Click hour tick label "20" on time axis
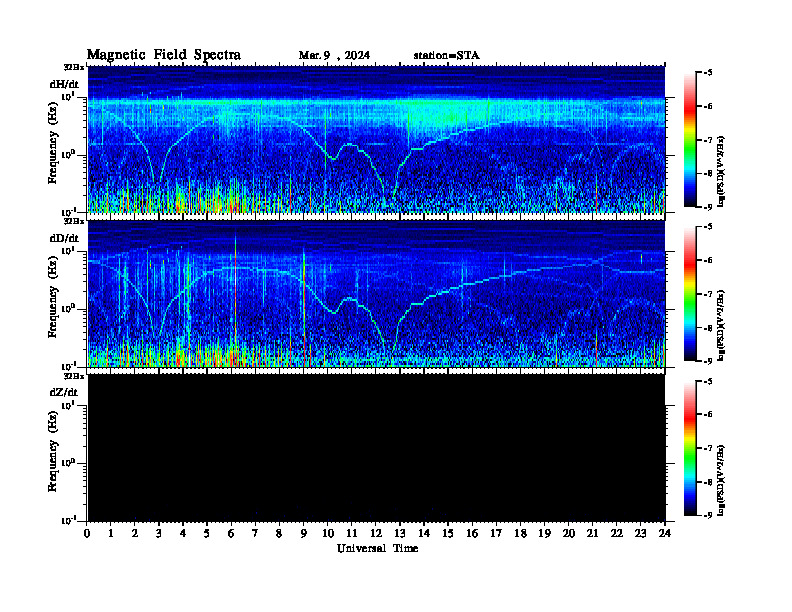This screenshot has width=792, height=612. pos(569,533)
